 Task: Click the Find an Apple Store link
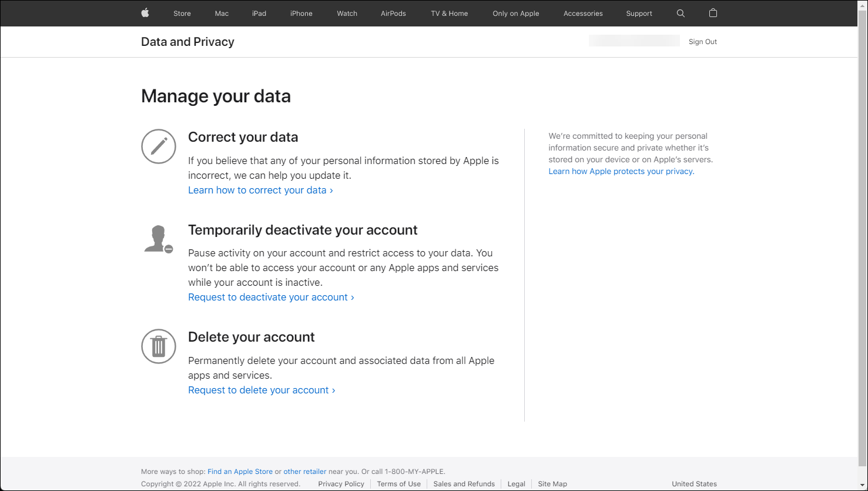coord(240,472)
